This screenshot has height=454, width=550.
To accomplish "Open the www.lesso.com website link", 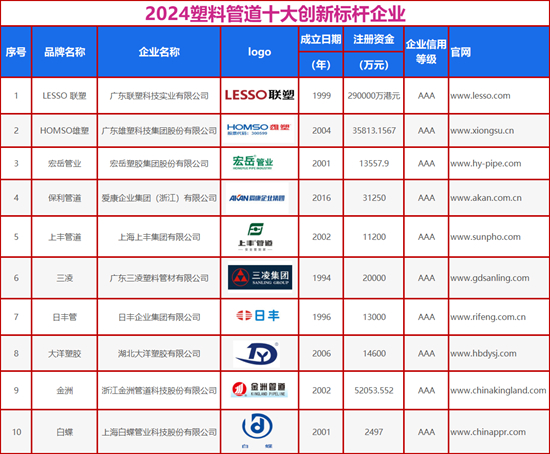I will (480, 96).
